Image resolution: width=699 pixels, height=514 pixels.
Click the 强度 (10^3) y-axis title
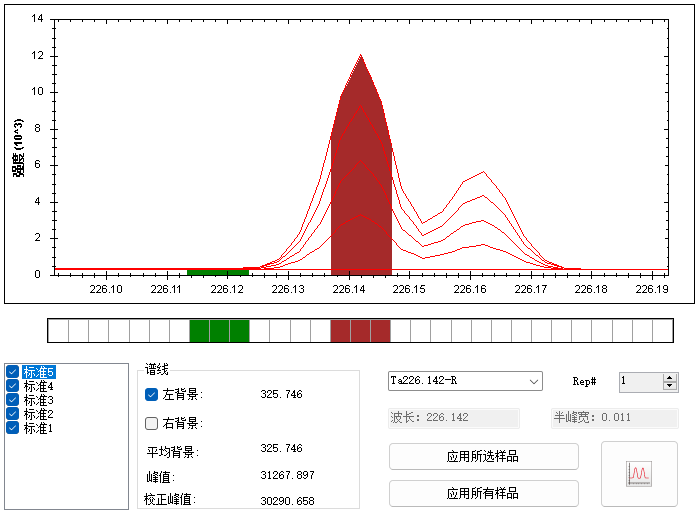tap(18, 148)
